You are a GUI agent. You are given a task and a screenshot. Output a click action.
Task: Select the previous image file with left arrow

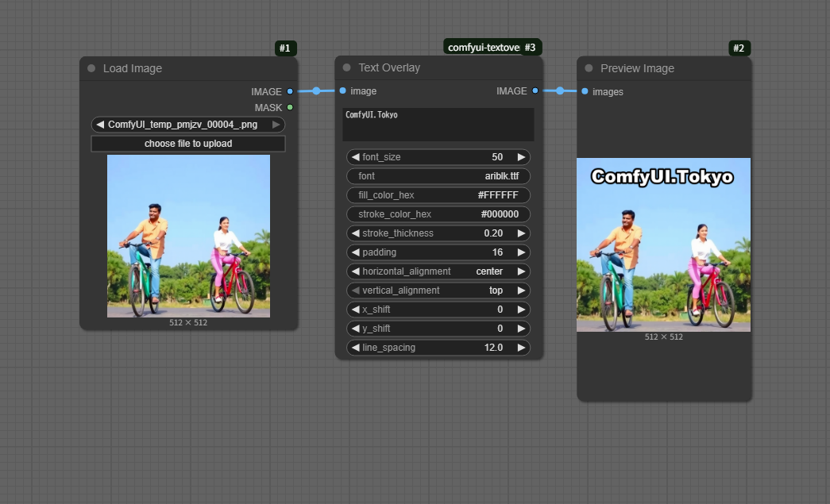coord(100,125)
